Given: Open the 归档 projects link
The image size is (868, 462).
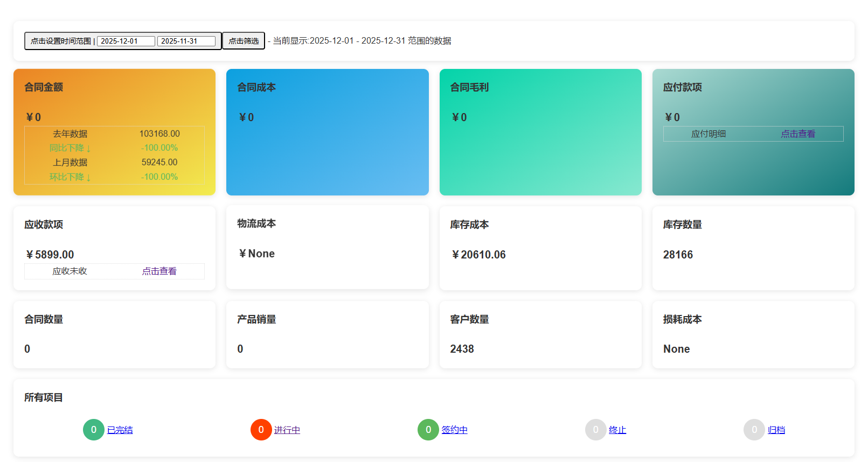Looking at the screenshot, I should pyautogui.click(x=776, y=430).
